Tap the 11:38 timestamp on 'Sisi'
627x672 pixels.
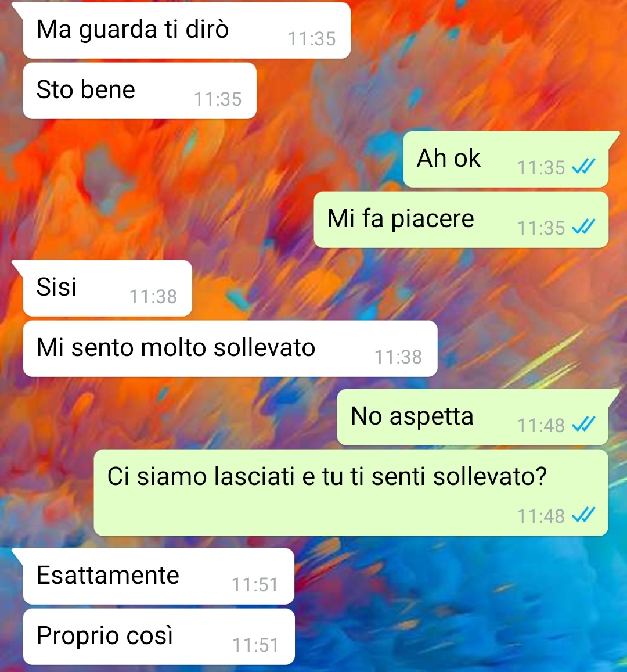[x=153, y=297]
